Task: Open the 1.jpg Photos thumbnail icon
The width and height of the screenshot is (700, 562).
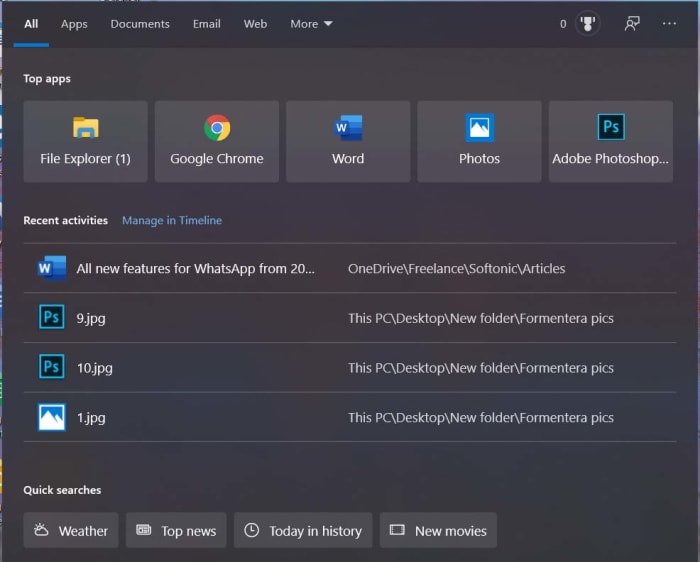Action: point(52,417)
